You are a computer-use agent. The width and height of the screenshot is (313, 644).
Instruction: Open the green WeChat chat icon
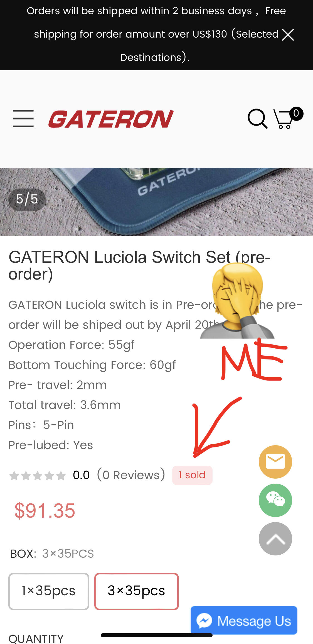coord(275,500)
